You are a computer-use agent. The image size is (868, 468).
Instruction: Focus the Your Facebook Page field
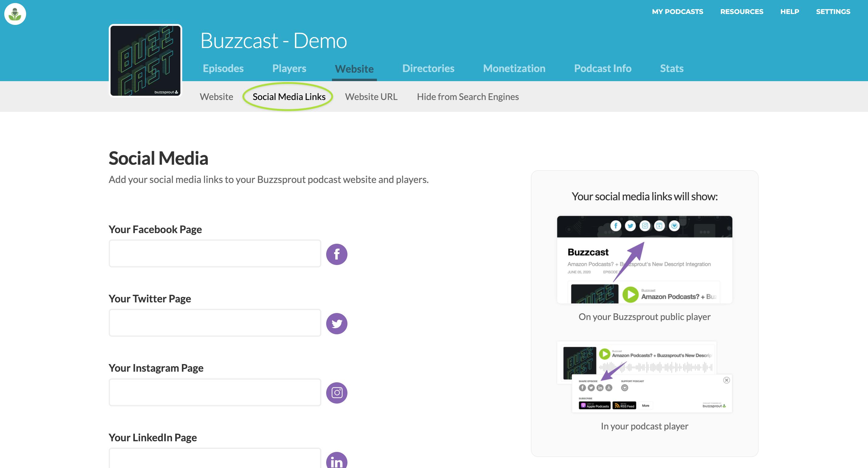(215, 253)
